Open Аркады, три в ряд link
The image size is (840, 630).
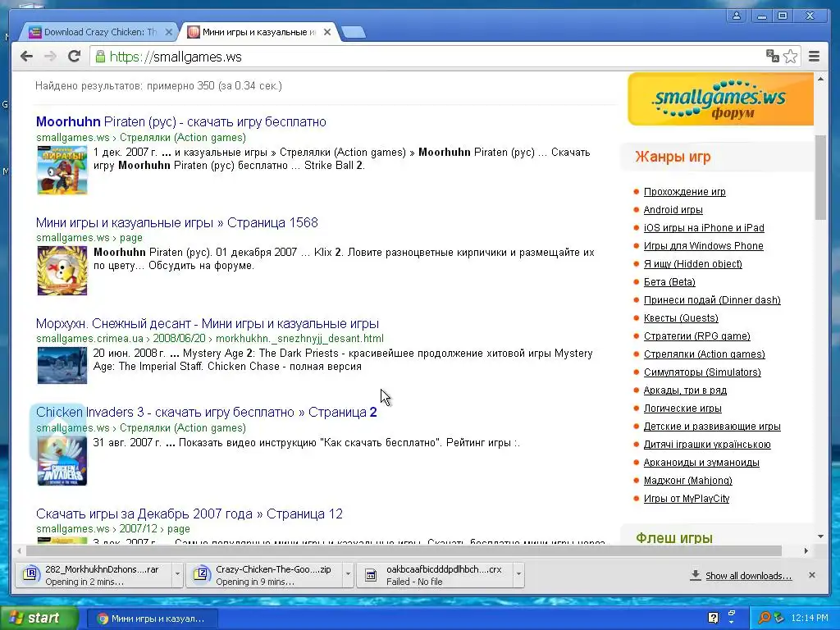(x=685, y=390)
